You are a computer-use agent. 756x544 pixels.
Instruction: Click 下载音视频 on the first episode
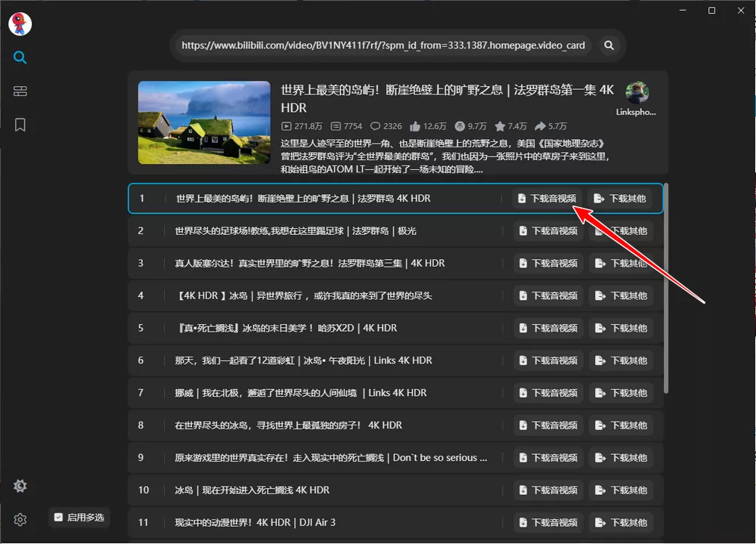[547, 198]
